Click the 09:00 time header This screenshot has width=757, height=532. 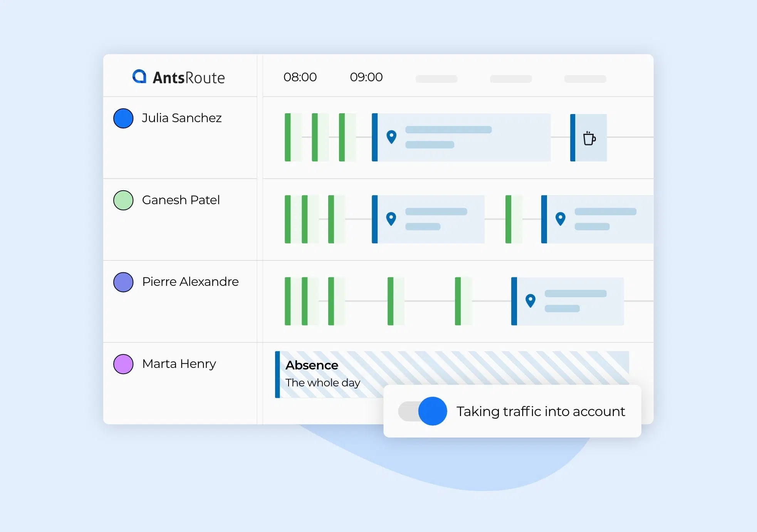[x=366, y=77]
